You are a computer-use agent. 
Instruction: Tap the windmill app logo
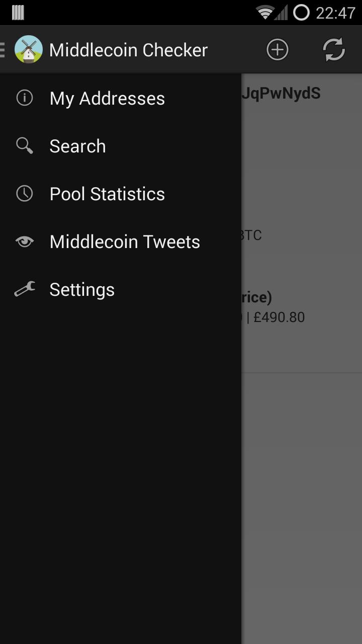[x=29, y=49]
